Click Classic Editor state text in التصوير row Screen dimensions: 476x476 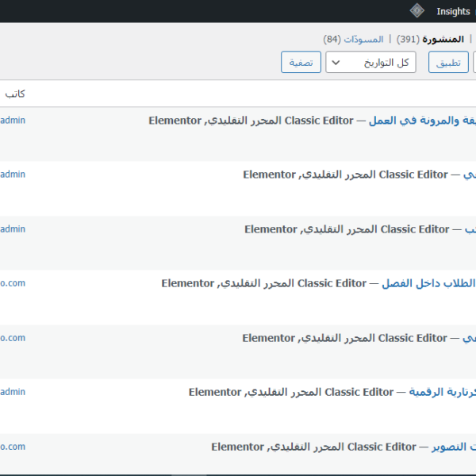382,447
